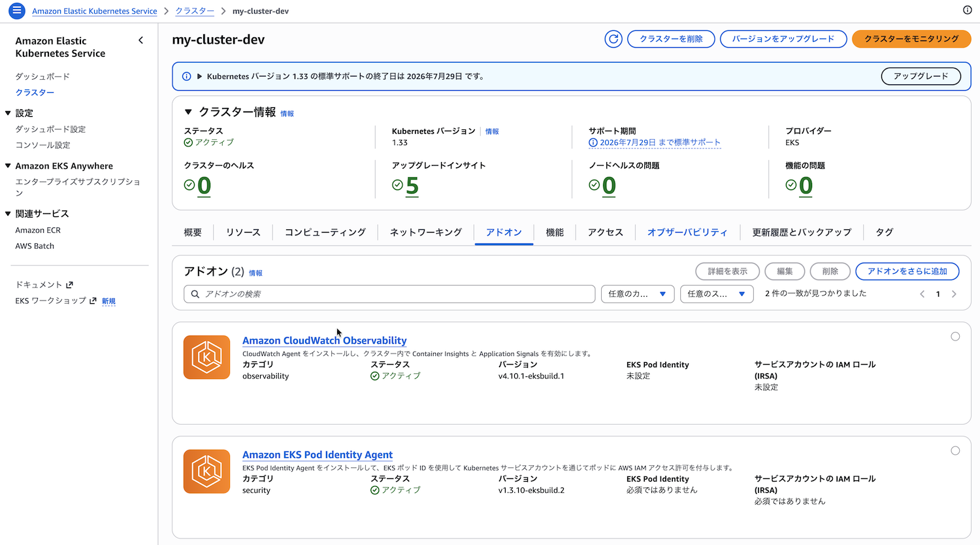Open the add-on category filter dropdown
This screenshot has height=545, width=980.
[637, 294]
